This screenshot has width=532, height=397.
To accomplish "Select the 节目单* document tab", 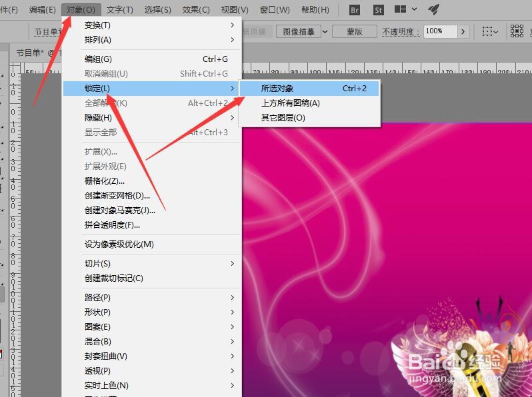I will (x=37, y=53).
